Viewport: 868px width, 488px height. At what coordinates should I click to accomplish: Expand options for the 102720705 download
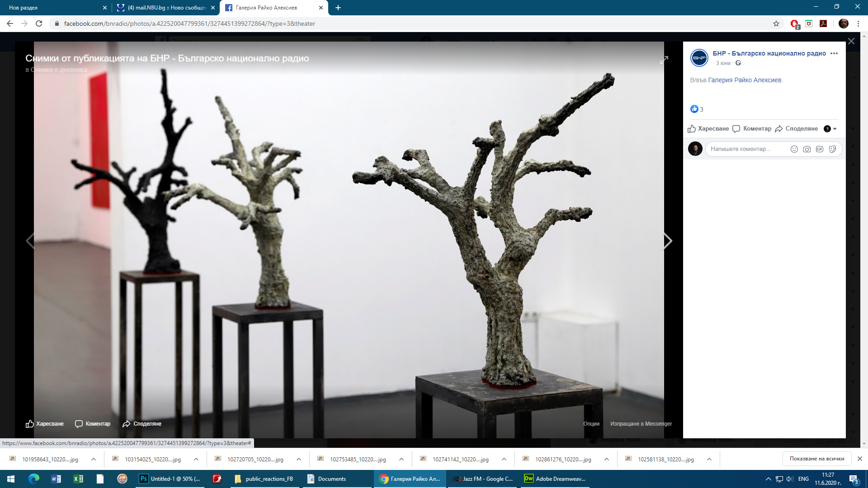click(299, 459)
